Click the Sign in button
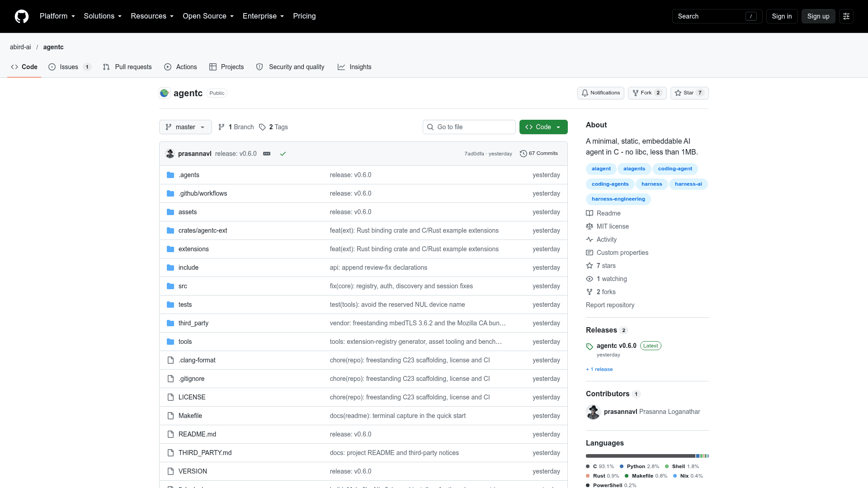Screen dimensions: 868x488 click(x=782, y=16)
